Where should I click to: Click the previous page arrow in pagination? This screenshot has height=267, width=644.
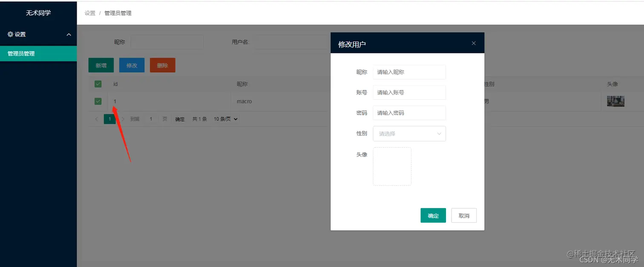(x=96, y=119)
